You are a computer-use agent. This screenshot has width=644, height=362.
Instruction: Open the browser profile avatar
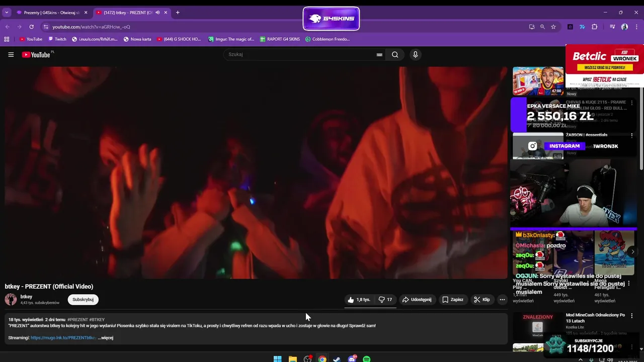click(624, 27)
